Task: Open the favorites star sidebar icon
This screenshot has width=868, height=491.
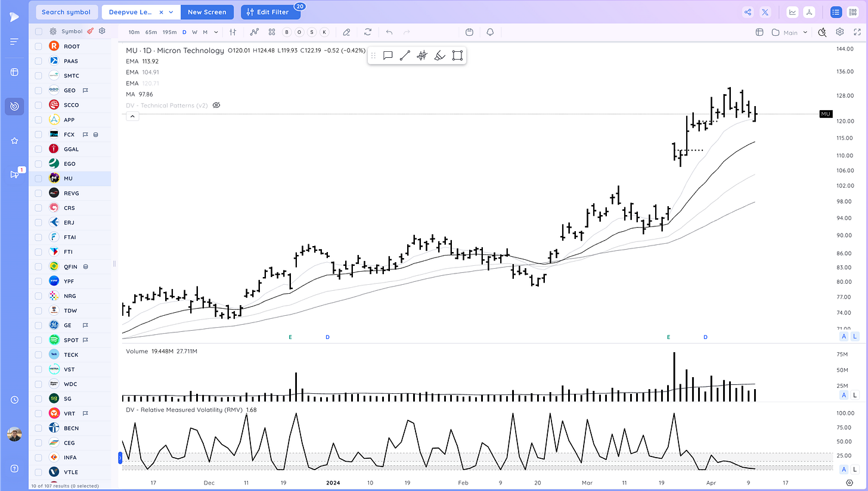Action: click(x=14, y=141)
